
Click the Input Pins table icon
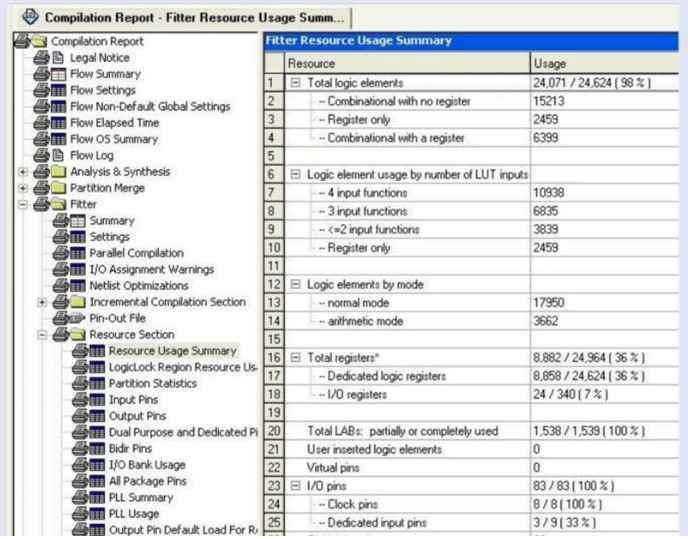(97, 400)
